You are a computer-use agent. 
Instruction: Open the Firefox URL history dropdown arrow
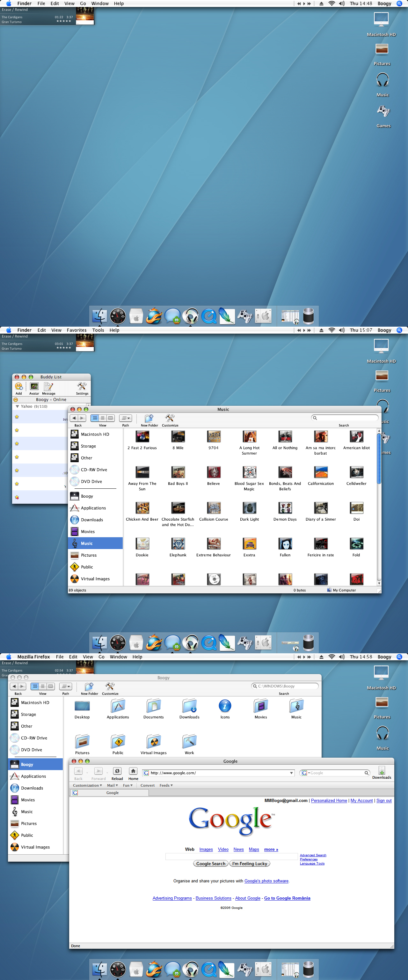pos(291,773)
